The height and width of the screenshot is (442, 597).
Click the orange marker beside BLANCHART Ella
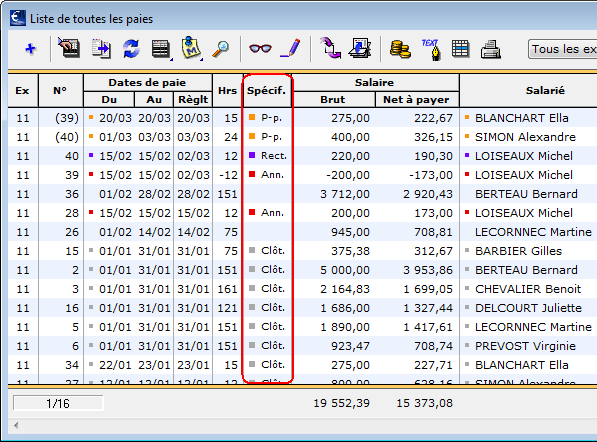tap(467, 118)
